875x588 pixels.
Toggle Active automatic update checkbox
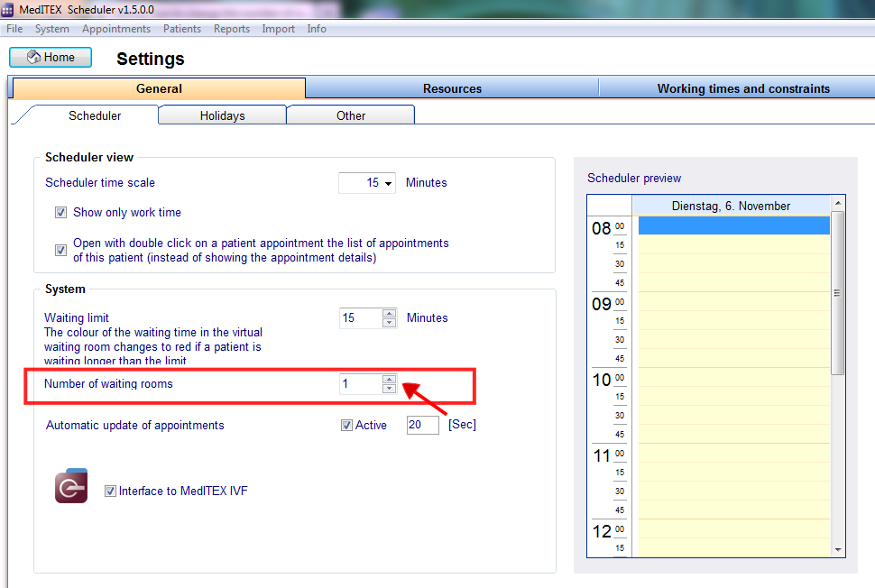click(346, 425)
